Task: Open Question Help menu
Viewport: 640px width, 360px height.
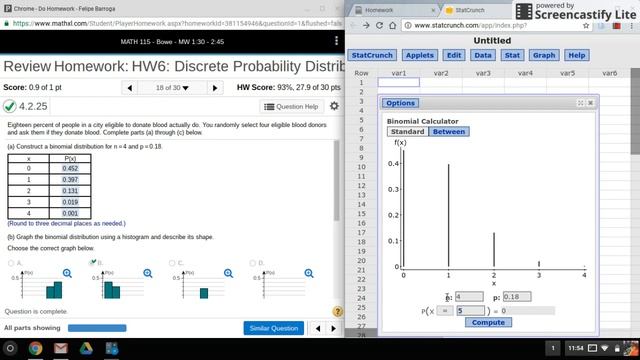Action: pos(291,107)
